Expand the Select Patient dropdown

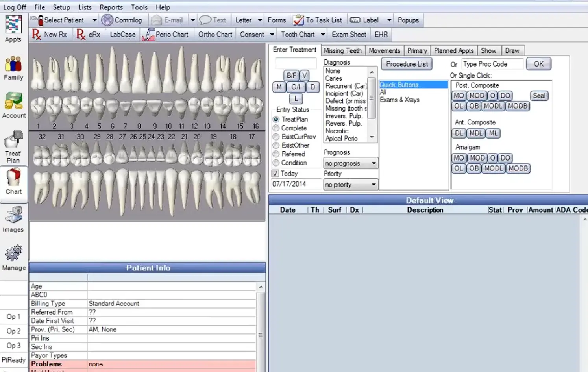click(94, 20)
